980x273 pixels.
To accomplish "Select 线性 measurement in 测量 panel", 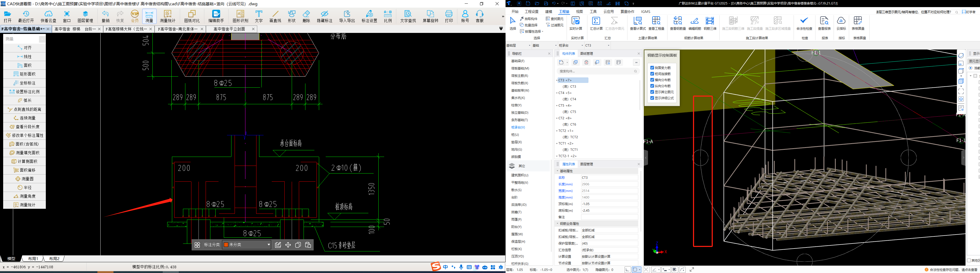I will pyautogui.click(x=24, y=57).
